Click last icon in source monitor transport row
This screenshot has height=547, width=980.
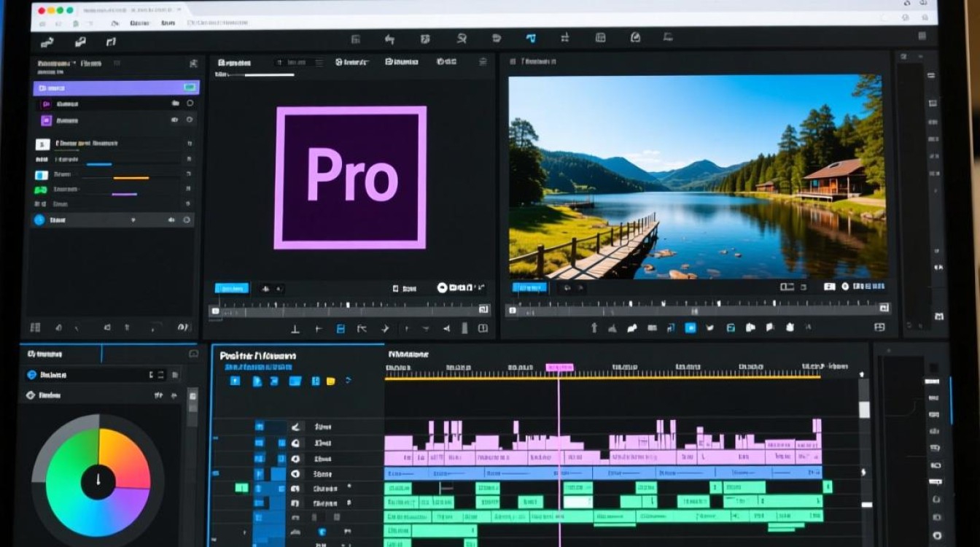[x=483, y=329]
